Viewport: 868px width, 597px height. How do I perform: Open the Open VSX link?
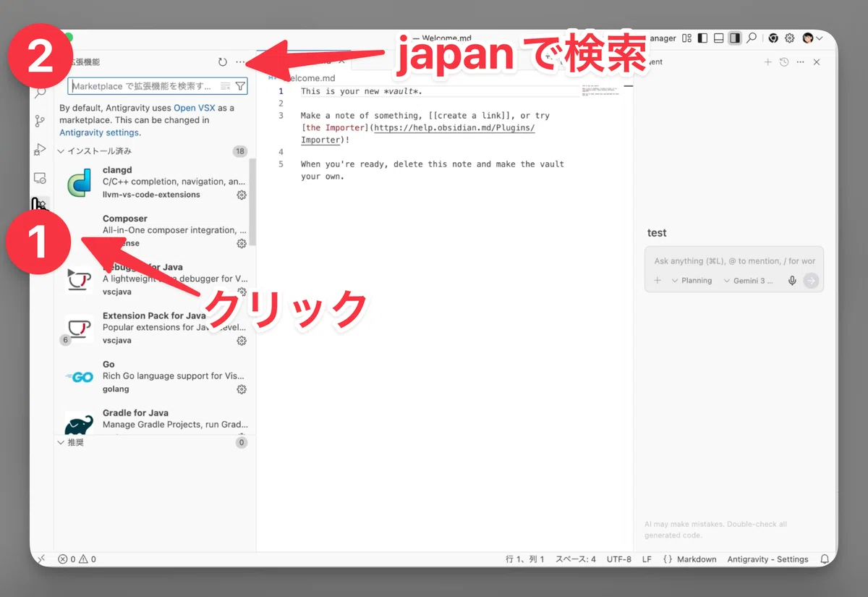[x=195, y=108]
